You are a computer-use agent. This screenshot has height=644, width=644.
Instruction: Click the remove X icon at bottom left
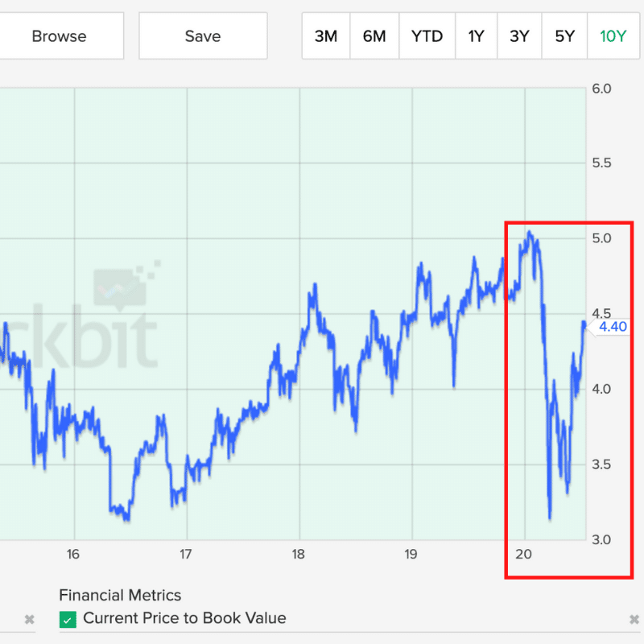pyautogui.click(x=29, y=619)
